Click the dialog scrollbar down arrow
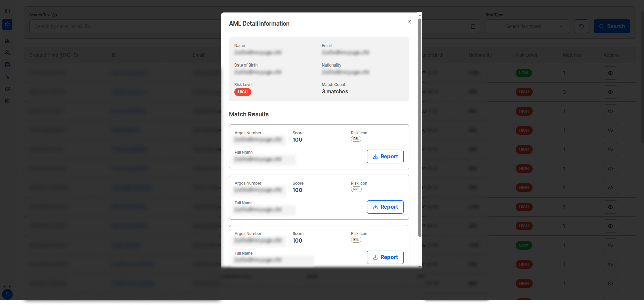 (420, 267)
